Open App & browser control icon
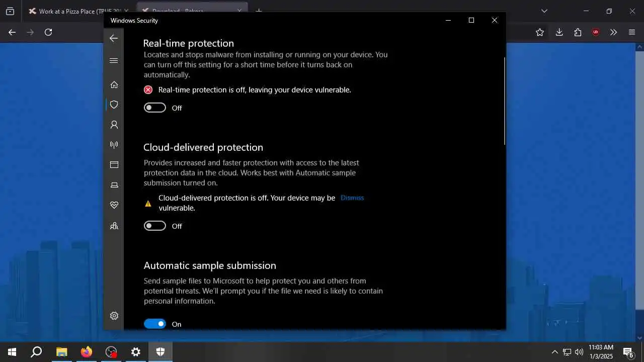The image size is (644, 362). coord(114,165)
